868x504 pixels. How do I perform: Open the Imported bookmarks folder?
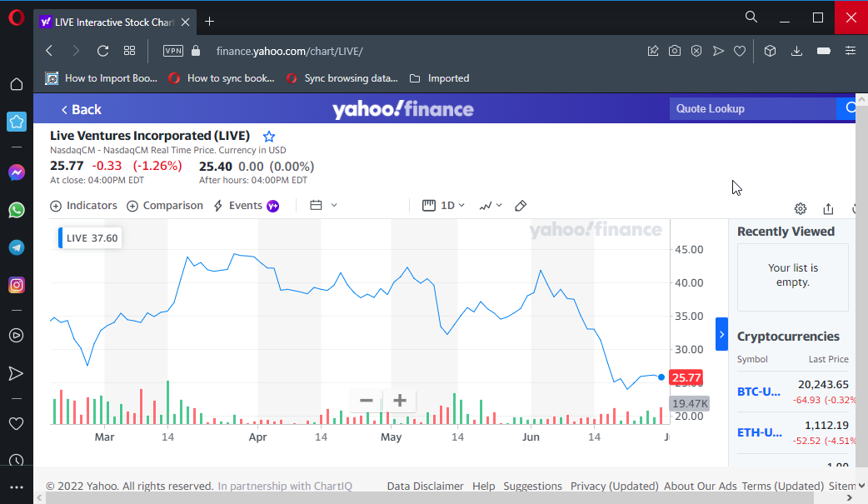(440, 78)
